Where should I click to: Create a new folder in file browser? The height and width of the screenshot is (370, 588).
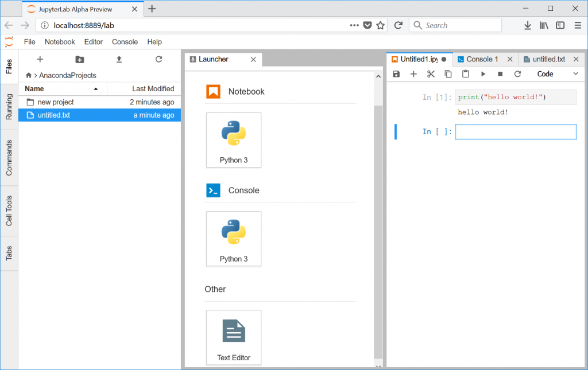click(79, 59)
